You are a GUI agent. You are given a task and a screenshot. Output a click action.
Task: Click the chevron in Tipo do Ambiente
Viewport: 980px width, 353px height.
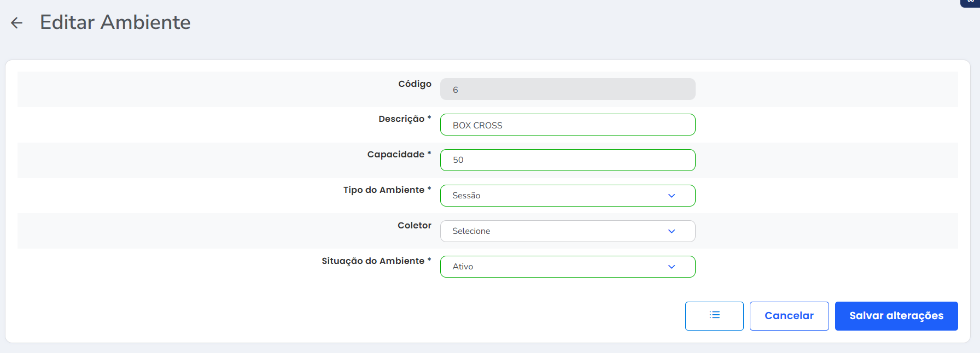tap(672, 196)
